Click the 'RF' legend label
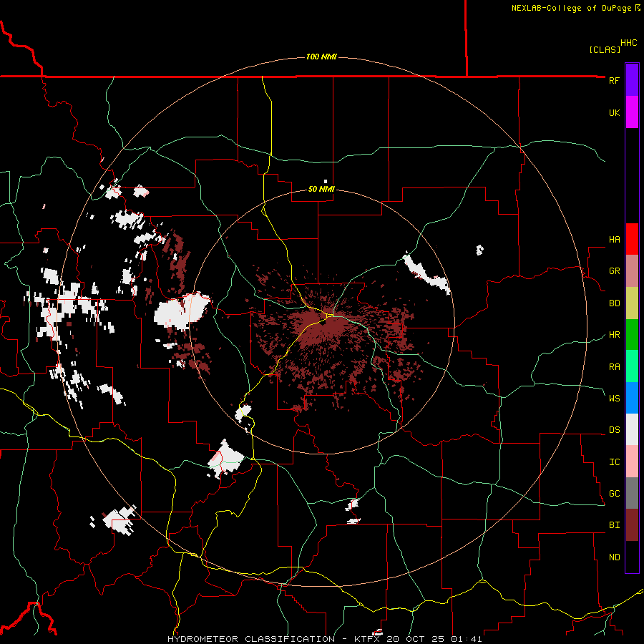 (x=614, y=80)
